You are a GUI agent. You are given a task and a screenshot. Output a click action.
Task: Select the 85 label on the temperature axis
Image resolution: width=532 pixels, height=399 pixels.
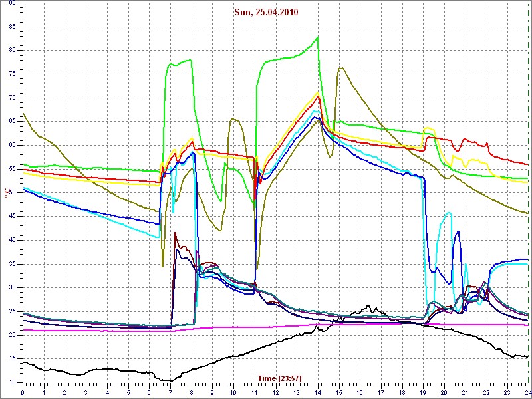click(12, 27)
